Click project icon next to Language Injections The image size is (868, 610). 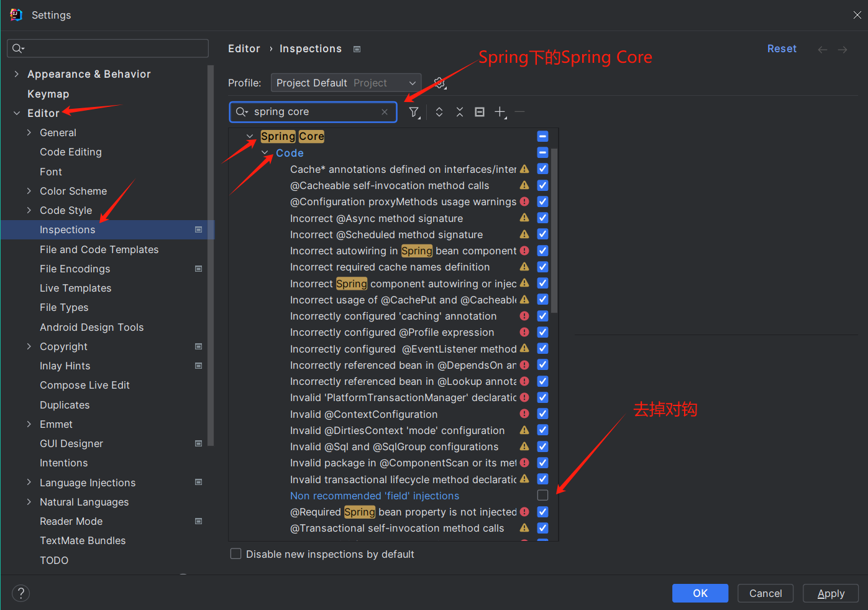(x=199, y=482)
